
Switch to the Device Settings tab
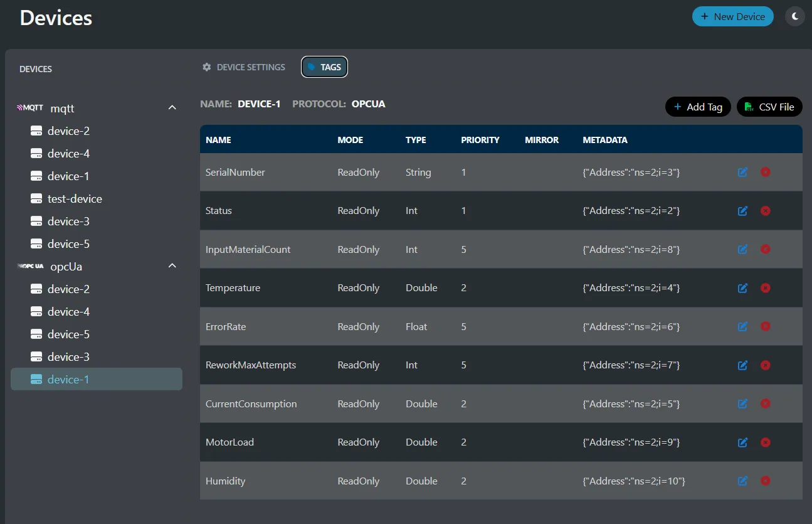[x=243, y=67]
